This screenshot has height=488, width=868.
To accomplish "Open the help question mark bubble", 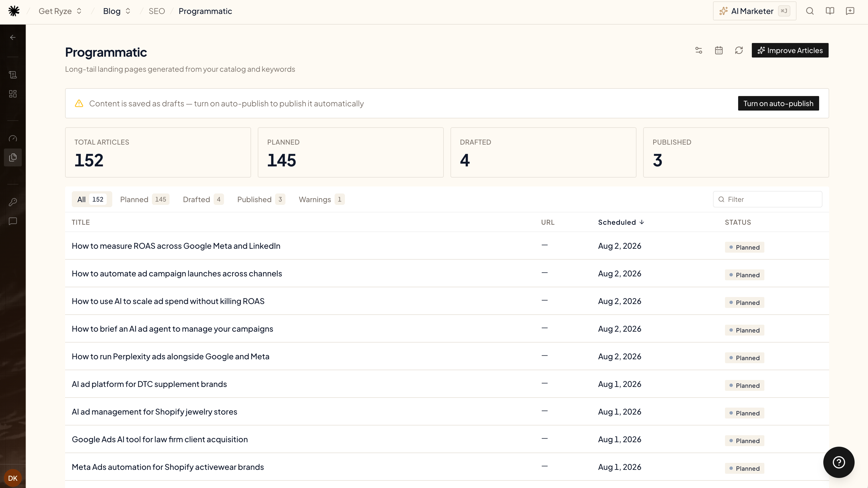I will (x=839, y=462).
